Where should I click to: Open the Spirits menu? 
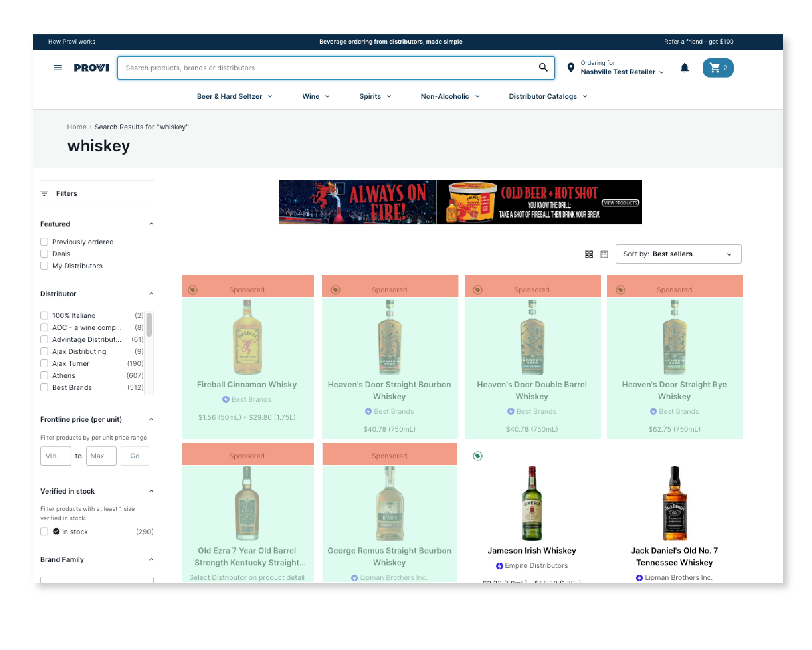click(375, 97)
